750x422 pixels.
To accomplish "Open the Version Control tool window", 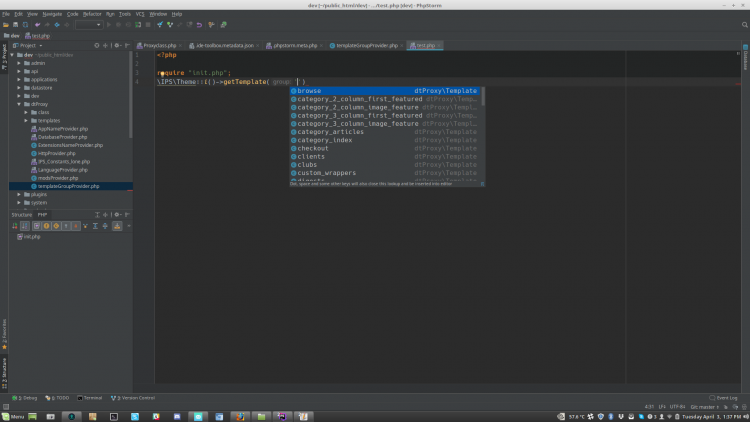I will tap(135, 398).
